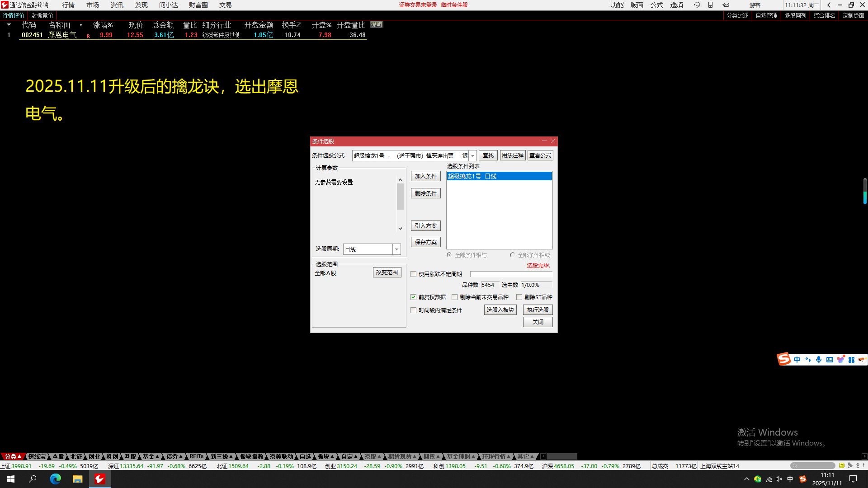868x488 pixels.
Task: Expand the 条件选股公式 formula dropdown
Action: point(472,155)
